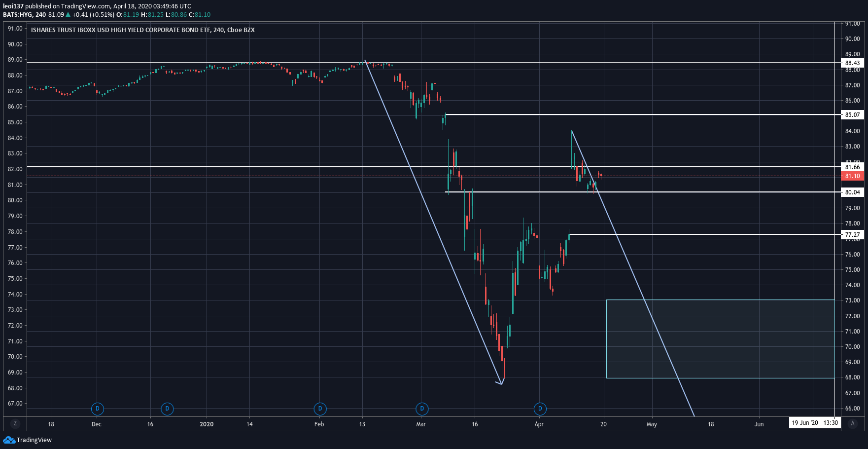The image size is (868, 449).
Task: Click the iShares Trust chart title
Action: click(x=143, y=30)
